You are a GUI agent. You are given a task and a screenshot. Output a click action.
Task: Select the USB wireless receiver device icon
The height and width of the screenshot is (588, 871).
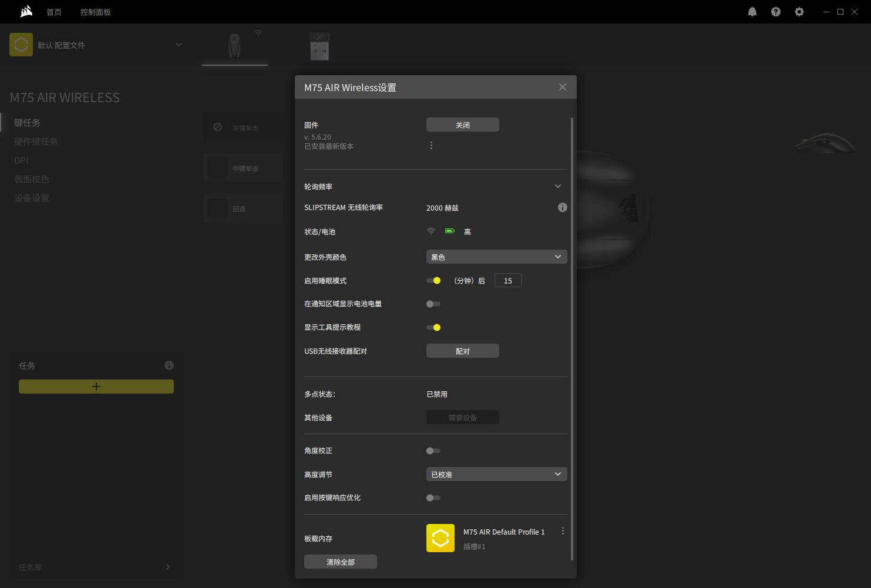[x=320, y=46]
